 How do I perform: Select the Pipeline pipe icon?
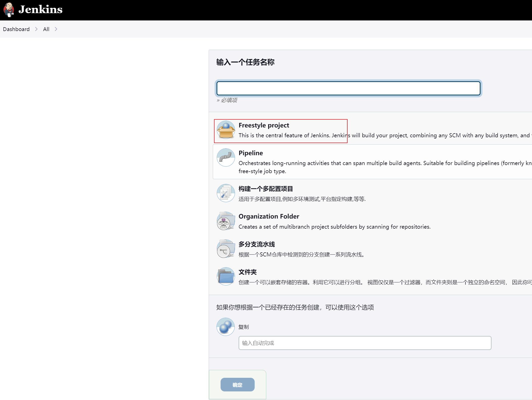[226, 157]
